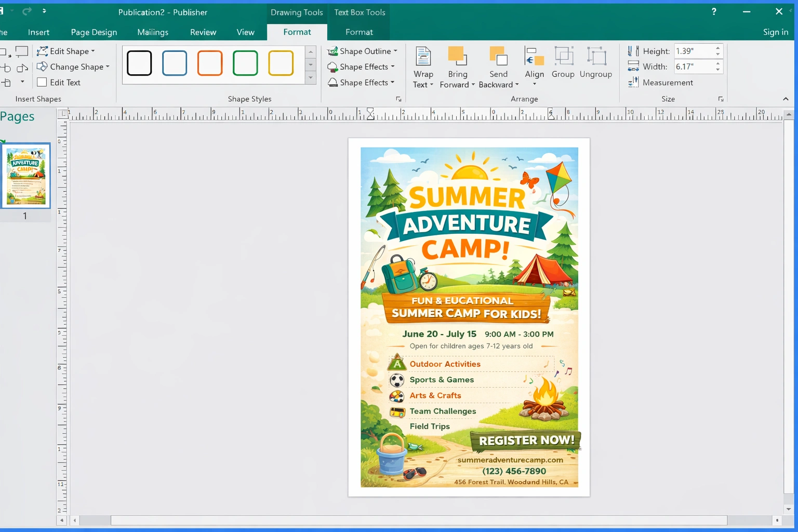Apply the orange shape style
The height and width of the screenshot is (532, 798).
(210, 63)
